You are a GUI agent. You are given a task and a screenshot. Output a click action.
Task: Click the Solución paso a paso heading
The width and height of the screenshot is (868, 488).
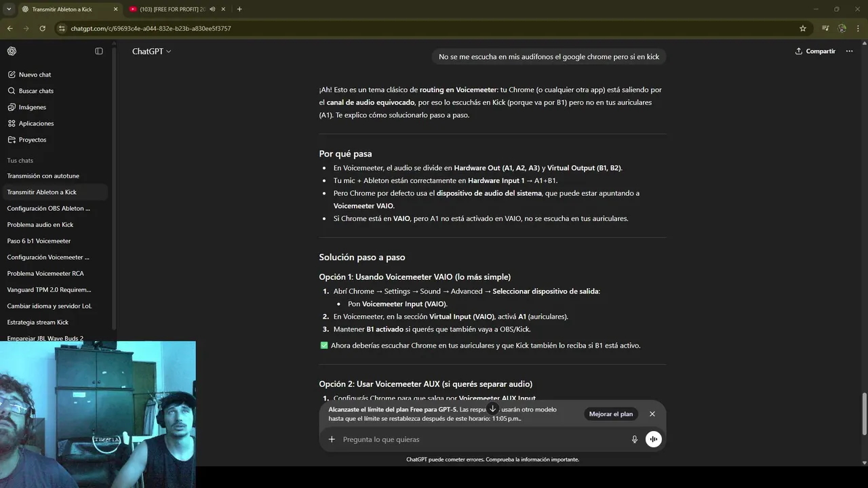tap(362, 258)
